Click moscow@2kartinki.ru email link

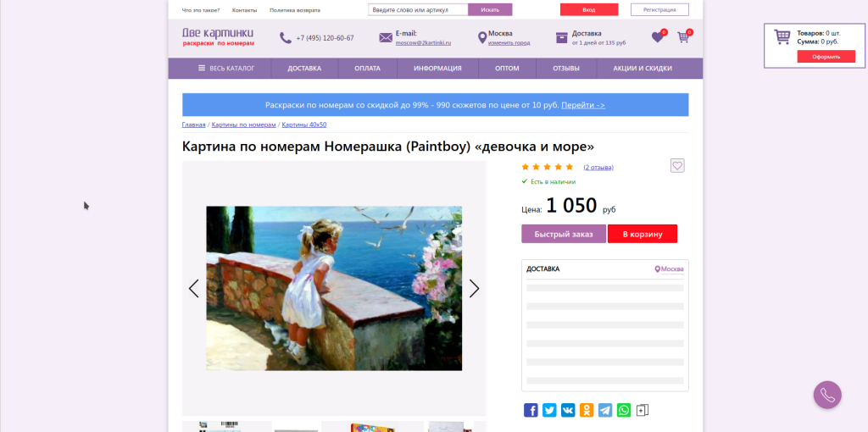(424, 42)
